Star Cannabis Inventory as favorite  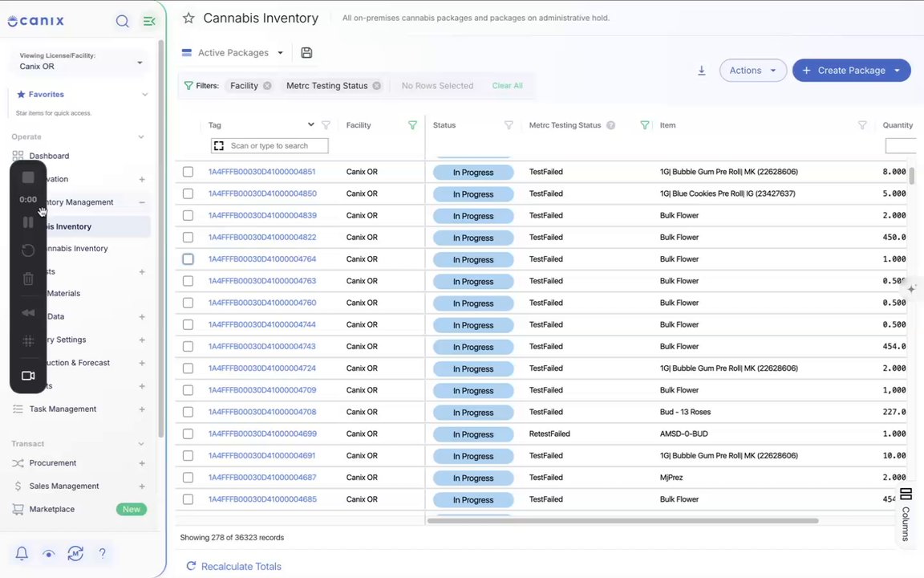point(188,18)
